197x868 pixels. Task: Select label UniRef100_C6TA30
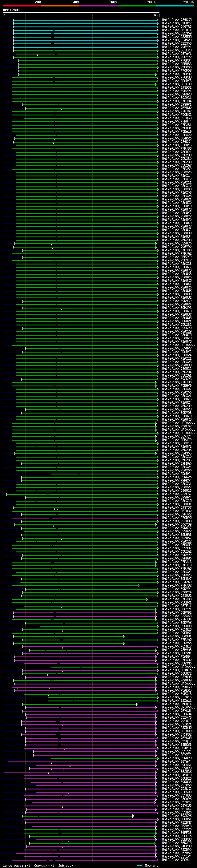pos(176,511)
